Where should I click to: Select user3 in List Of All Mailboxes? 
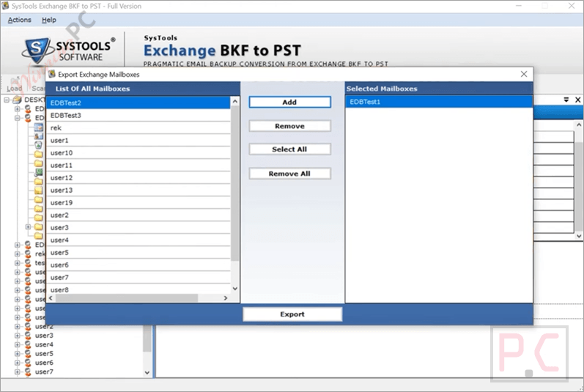point(138,228)
